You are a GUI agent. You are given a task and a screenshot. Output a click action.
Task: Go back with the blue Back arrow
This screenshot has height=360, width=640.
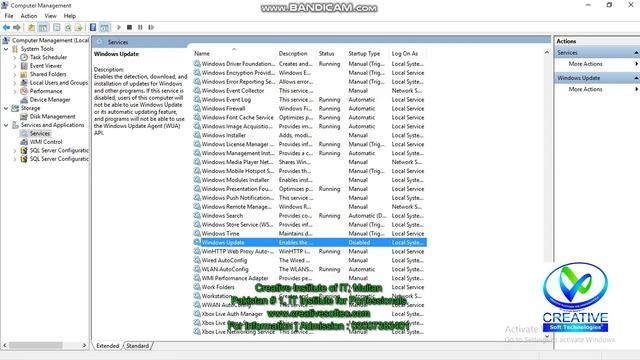pyautogui.click(x=6, y=27)
